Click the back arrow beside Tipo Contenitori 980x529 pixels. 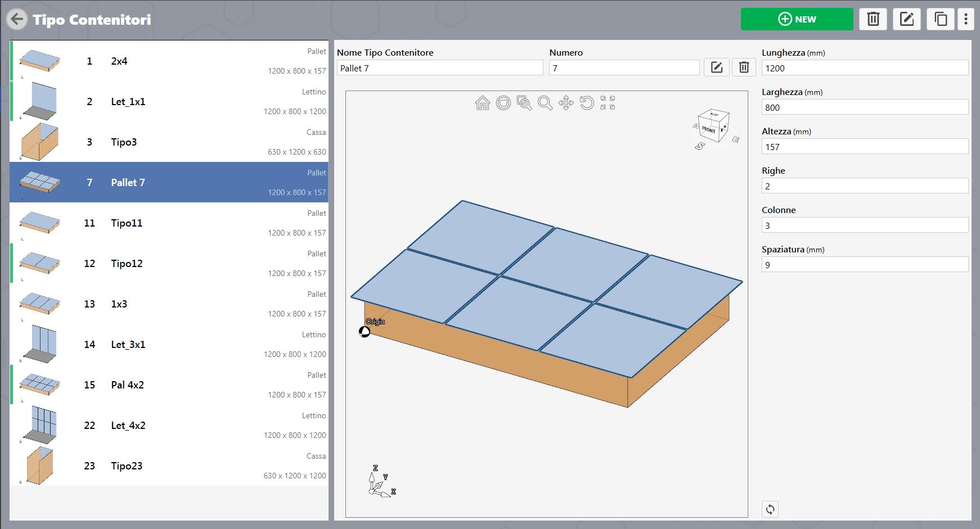coord(17,19)
